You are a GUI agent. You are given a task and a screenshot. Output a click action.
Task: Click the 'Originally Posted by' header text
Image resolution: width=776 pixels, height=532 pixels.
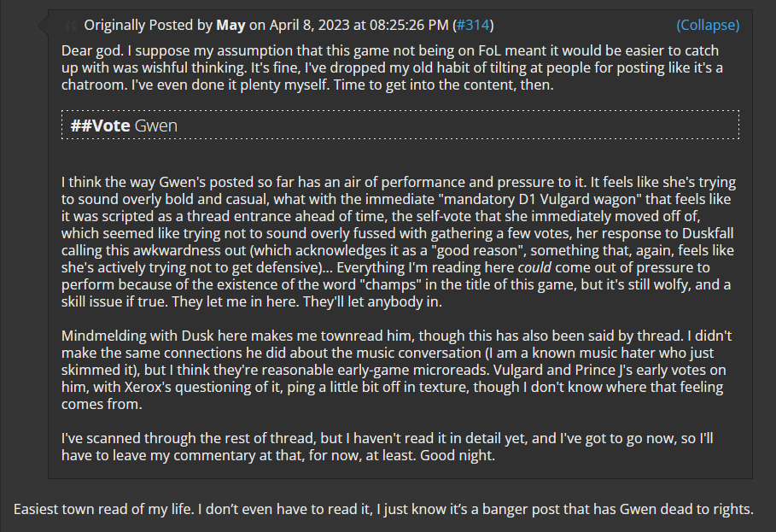pos(148,25)
